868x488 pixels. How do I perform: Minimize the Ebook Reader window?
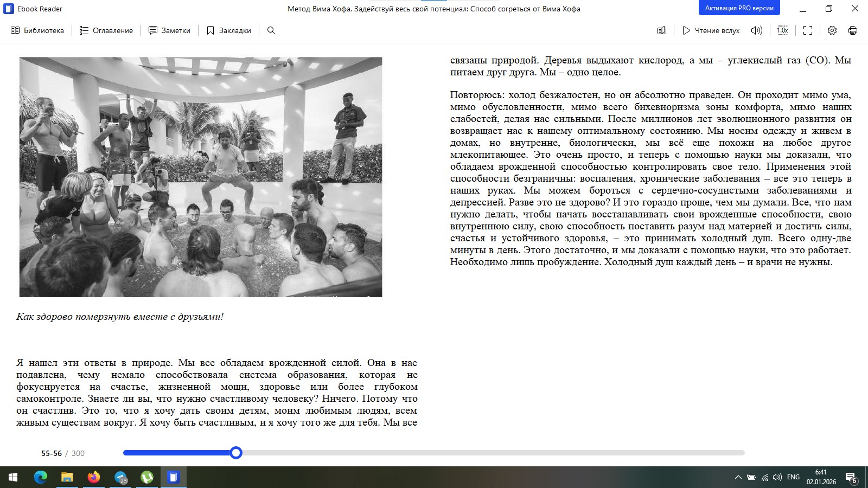pos(803,9)
